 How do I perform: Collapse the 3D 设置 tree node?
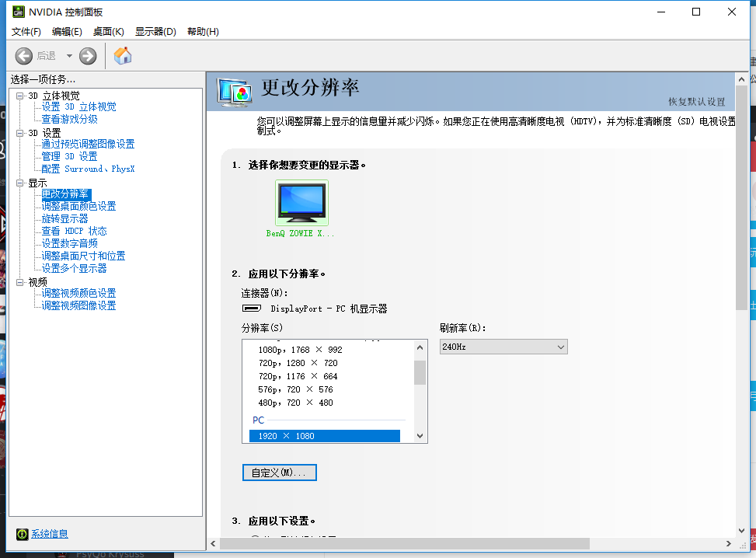(19, 133)
